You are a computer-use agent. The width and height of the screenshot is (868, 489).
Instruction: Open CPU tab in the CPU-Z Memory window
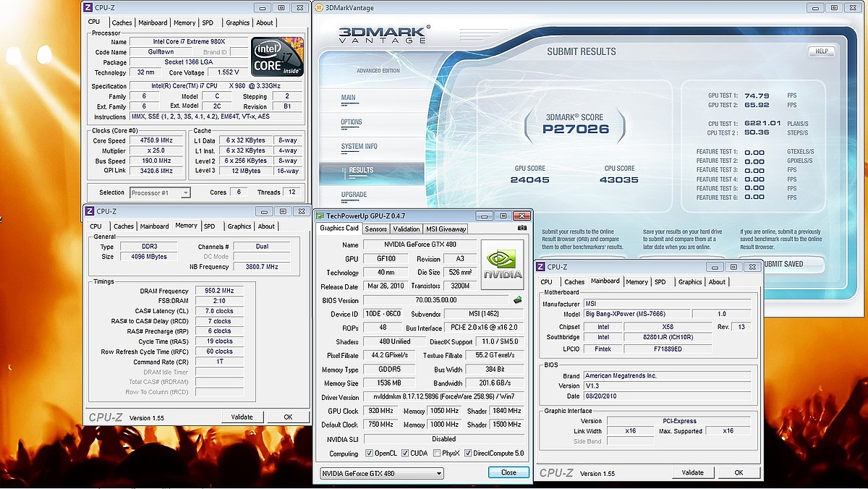point(95,226)
